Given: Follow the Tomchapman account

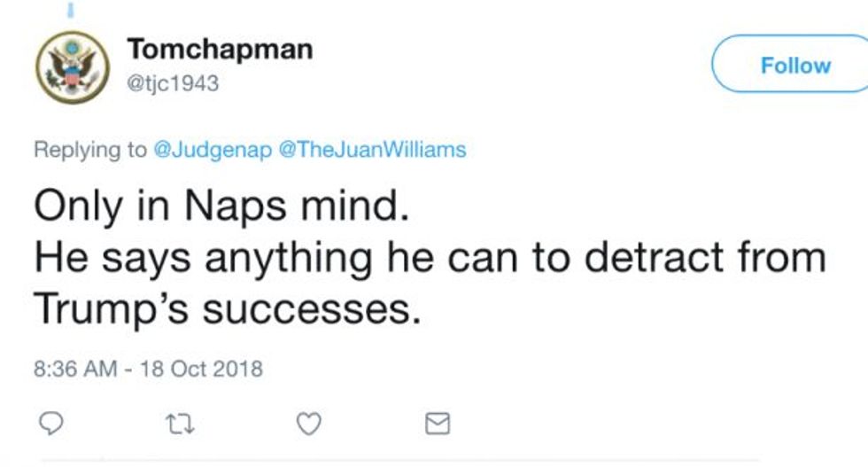Looking at the screenshot, I should point(792,65).
